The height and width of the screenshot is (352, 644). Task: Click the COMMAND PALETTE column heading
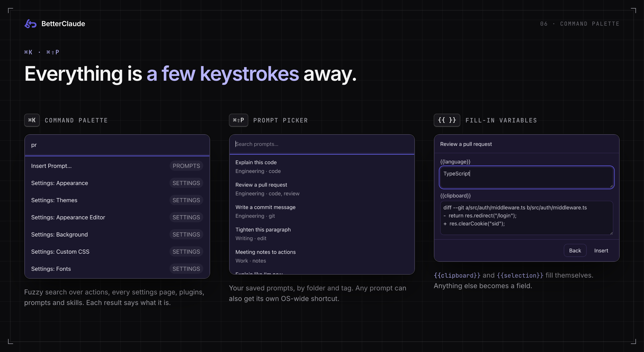pyautogui.click(x=76, y=120)
